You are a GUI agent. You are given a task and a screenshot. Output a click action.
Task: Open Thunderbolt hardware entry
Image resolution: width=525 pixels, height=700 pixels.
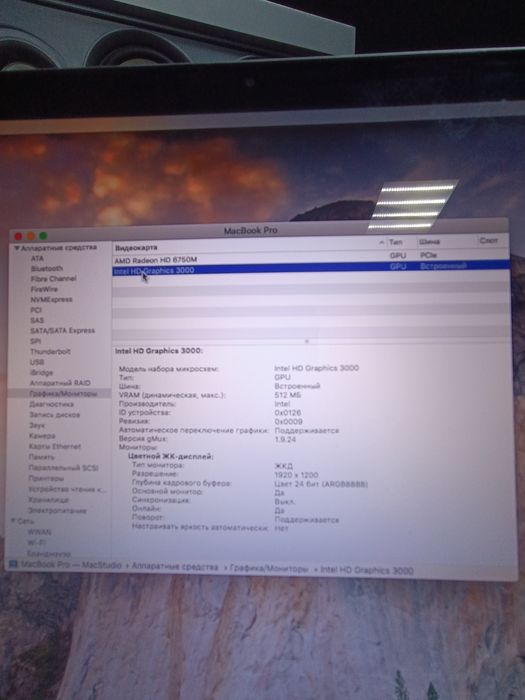click(50, 351)
